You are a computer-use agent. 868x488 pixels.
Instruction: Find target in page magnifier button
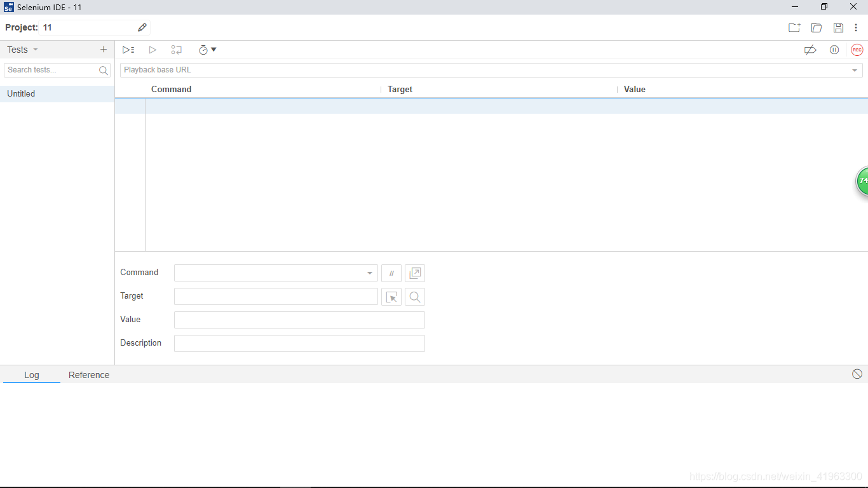(x=415, y=297)
